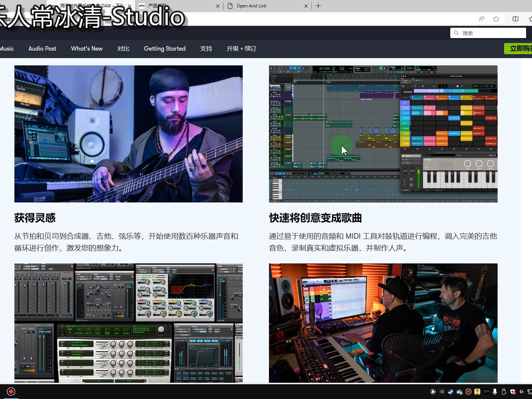The height and width of the screenshot is (399, 532).
Task: Select the 快速将创意变成歌曲 heading
Action: (316, 218)
